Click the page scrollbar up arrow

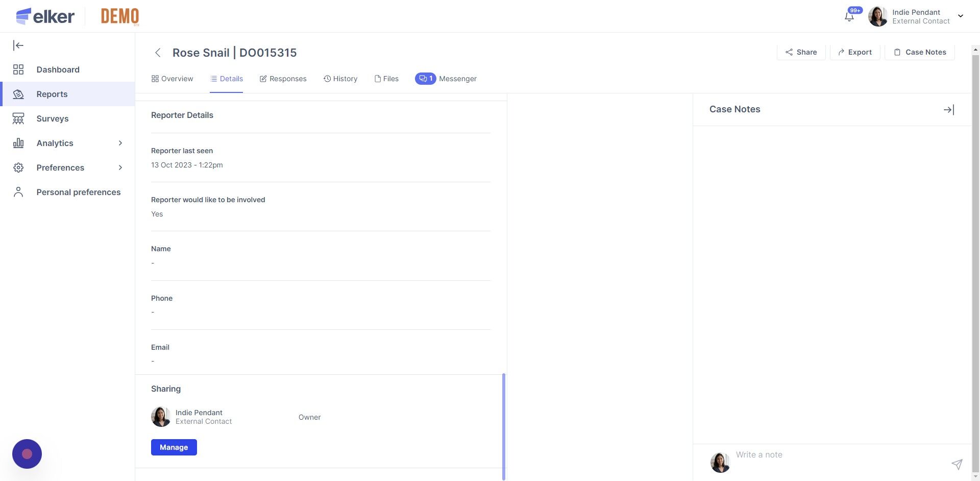[x=975, y=50]
